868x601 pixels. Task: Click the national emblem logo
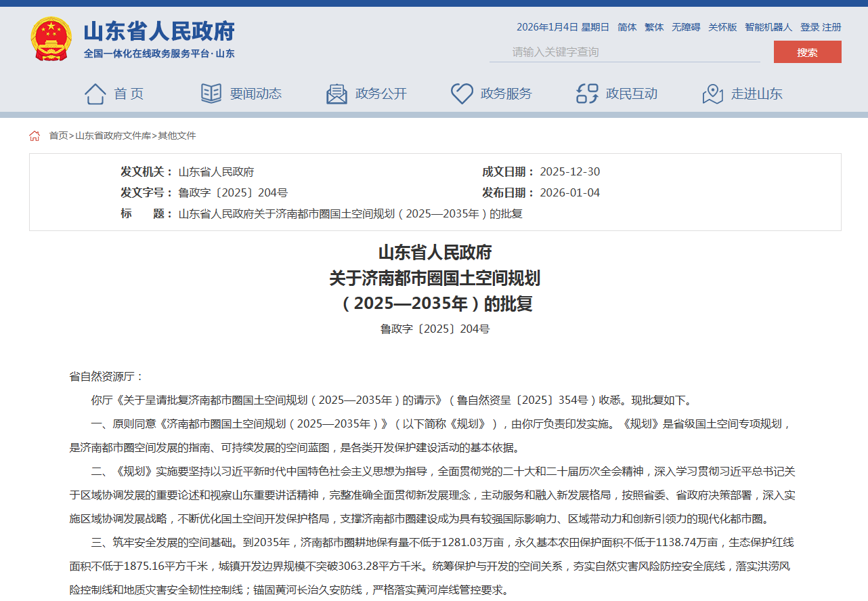pos(51,39)
